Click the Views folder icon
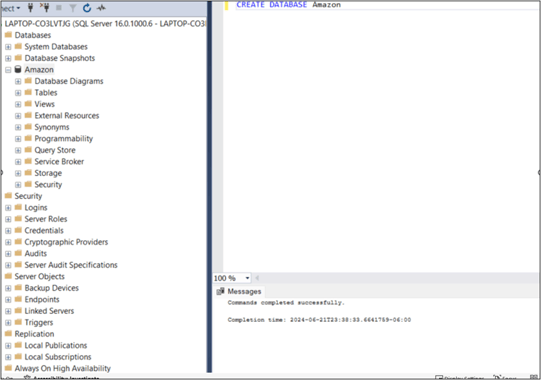541x380 pixels. click(28, 104)
